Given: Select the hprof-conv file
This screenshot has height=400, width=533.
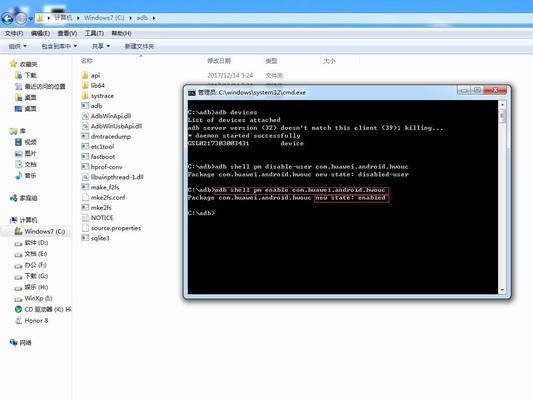Looking at the screenshot, I should coord(102,167).
